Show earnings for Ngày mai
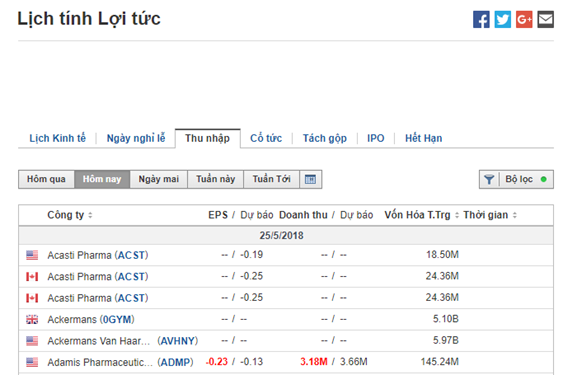563x375 pixels. pos(159,179)
